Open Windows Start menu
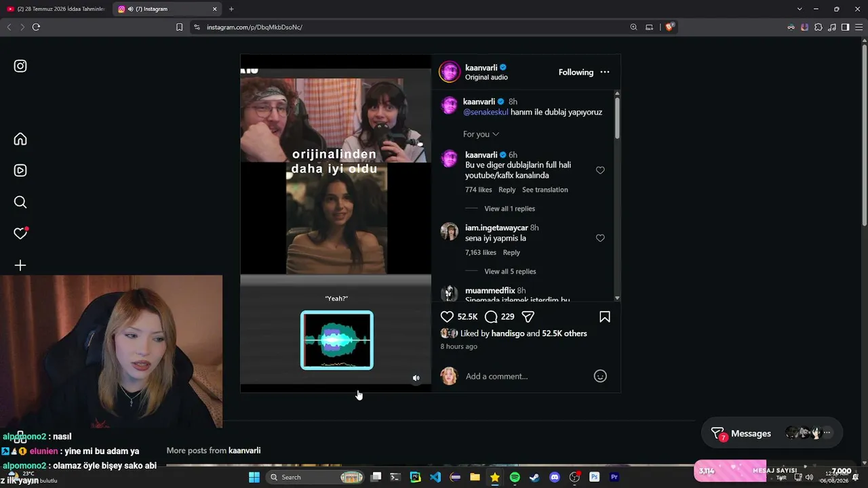868x488 pixels. coord(254,477)
